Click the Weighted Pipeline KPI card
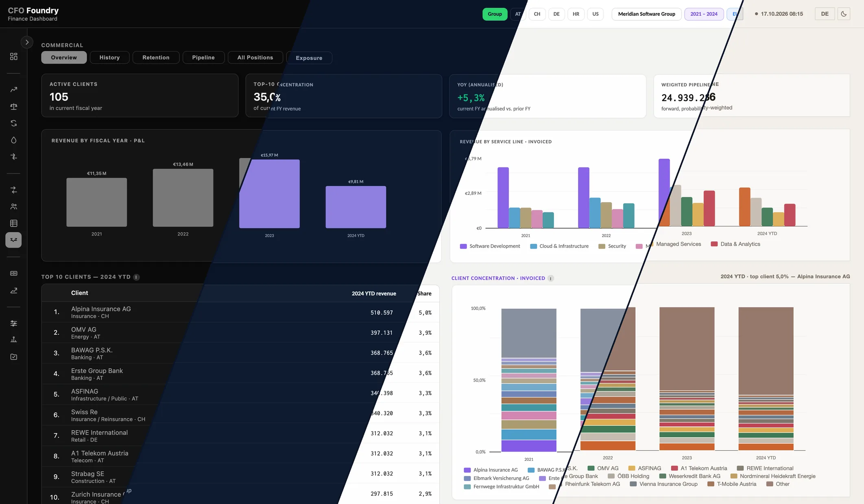 (752, 96)
